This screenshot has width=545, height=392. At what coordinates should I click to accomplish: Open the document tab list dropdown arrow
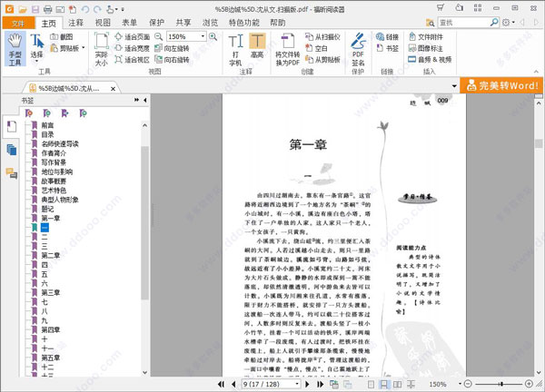[454, 86]
